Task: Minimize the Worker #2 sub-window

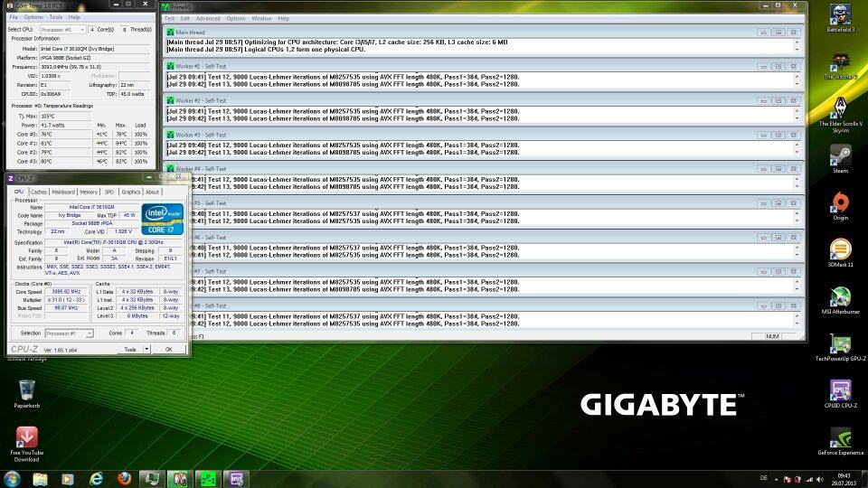Action: (x=764, y=100)
